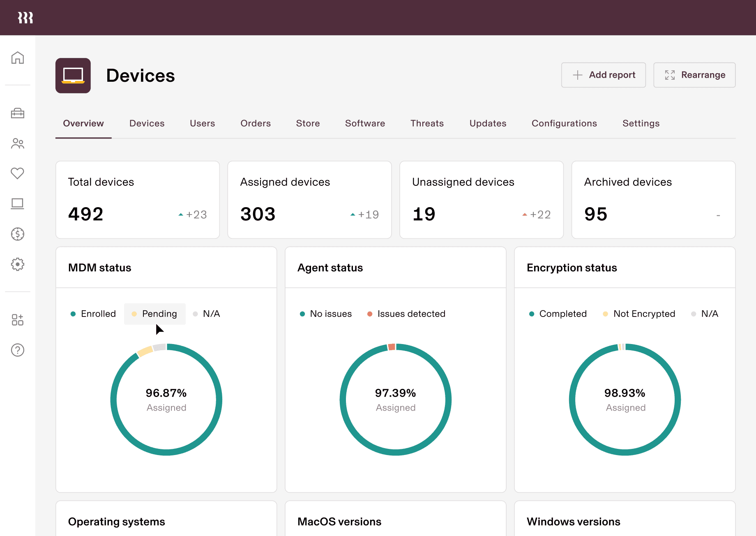Open the help question mark icon

pyautogui.click(x=18, y=350)
